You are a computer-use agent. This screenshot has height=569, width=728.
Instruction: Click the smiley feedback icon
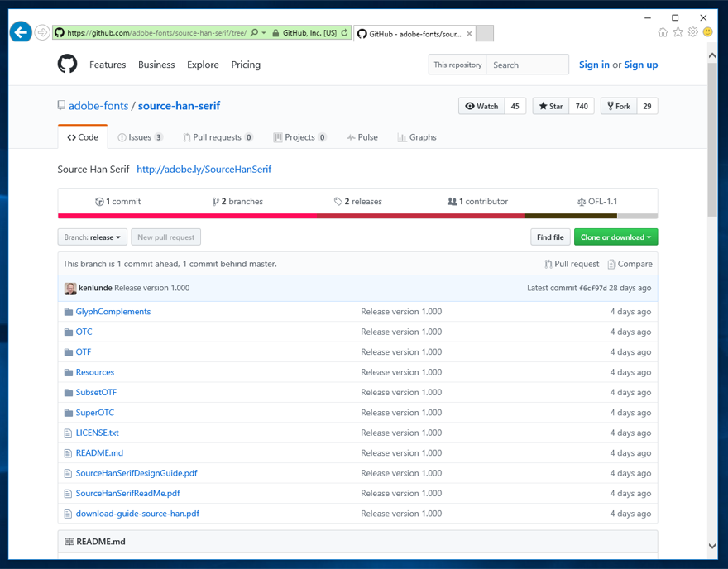(707, 32)
